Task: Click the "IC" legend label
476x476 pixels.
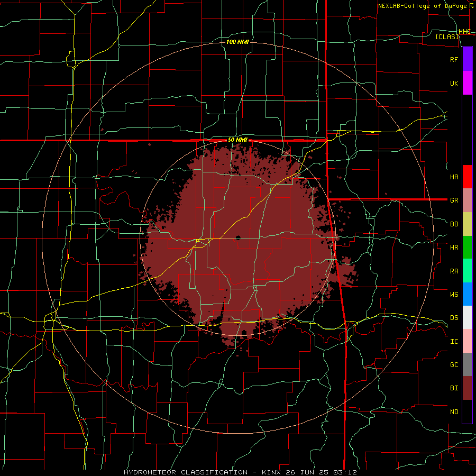Action: (x=454, y=342)
